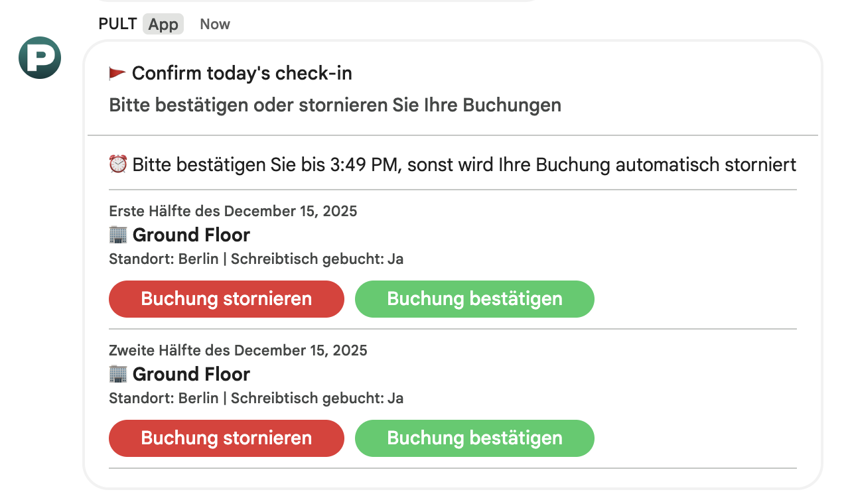This screenshot has height=504, width=848.
Task: Click the 3:49 PM deadline notice text
Action: point(464,164)
